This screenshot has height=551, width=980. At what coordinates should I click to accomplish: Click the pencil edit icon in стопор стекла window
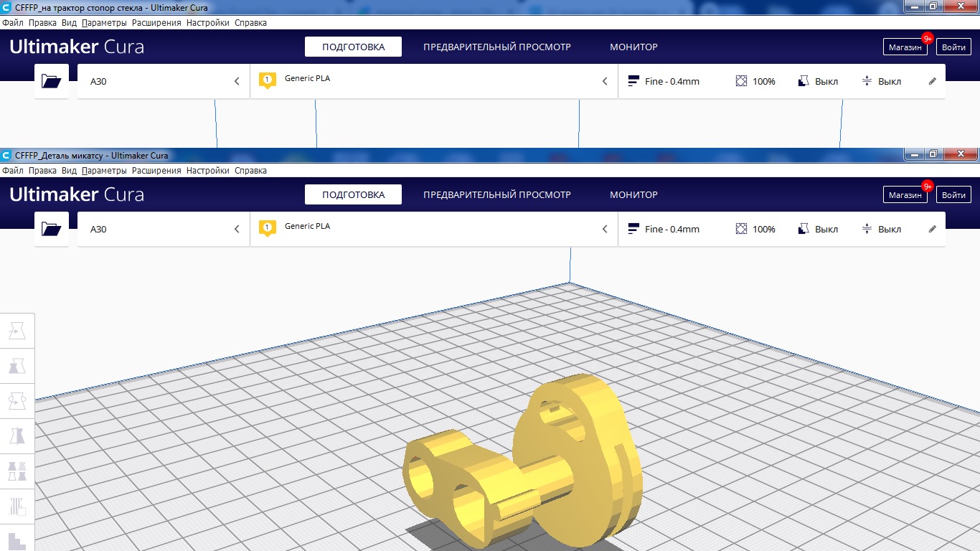click(x=933, y=81)
